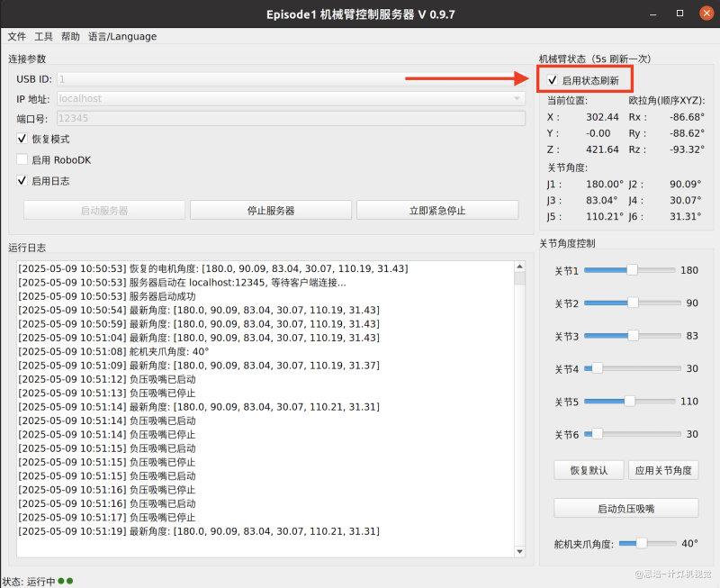The image size is (720, 588).
Task: Click the J3 value 83.04°
Action: 601,200
